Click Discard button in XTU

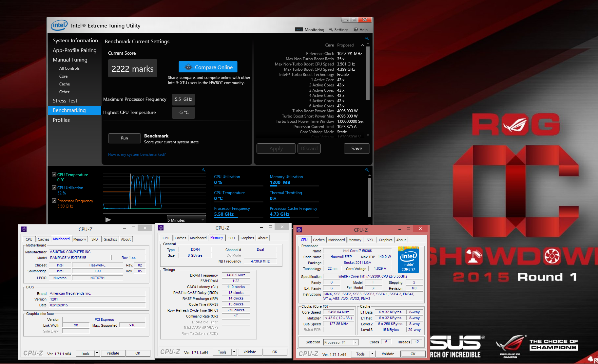click(x=309, y=148)
